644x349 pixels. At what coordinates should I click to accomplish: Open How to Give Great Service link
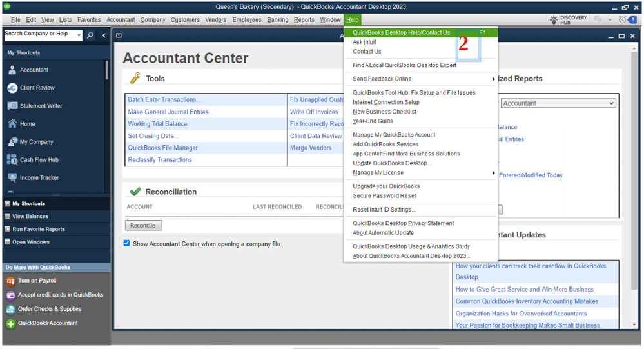[524, 290]
